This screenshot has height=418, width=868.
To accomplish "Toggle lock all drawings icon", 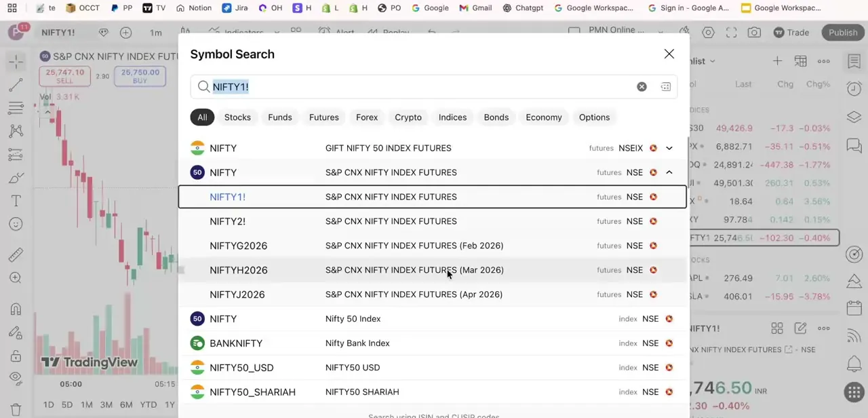I will 16,356.
